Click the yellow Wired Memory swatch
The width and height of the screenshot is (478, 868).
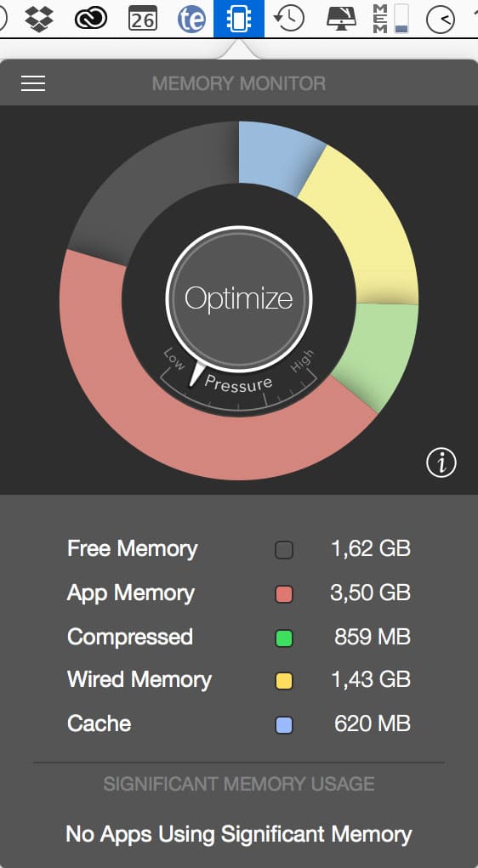(284, 681)
